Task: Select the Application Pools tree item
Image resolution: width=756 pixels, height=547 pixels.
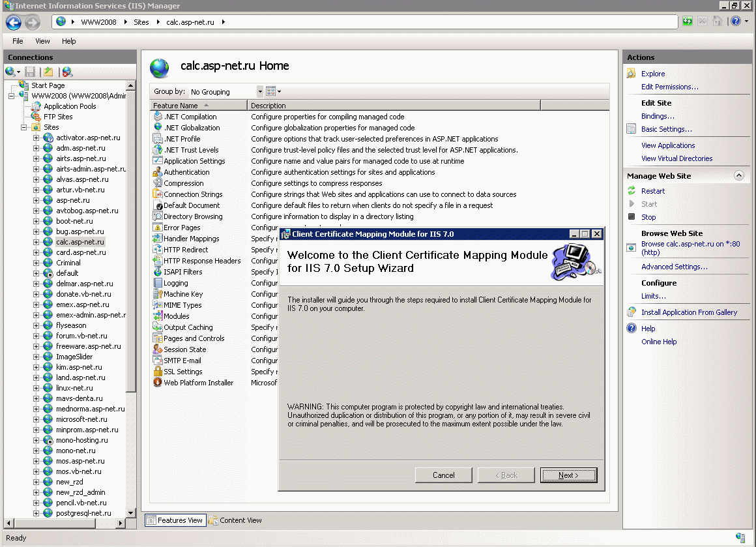Action: click(70, 106)
